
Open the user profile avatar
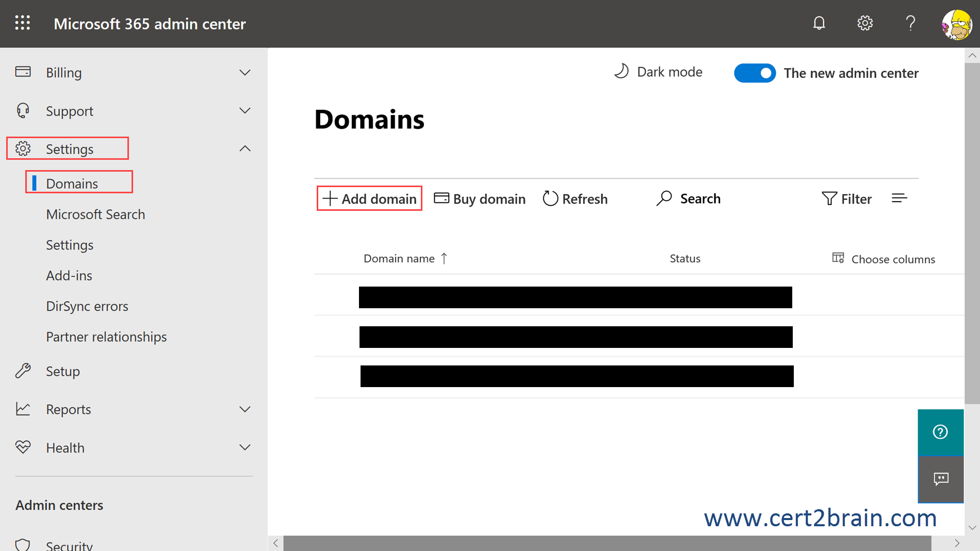pos(957,24)
